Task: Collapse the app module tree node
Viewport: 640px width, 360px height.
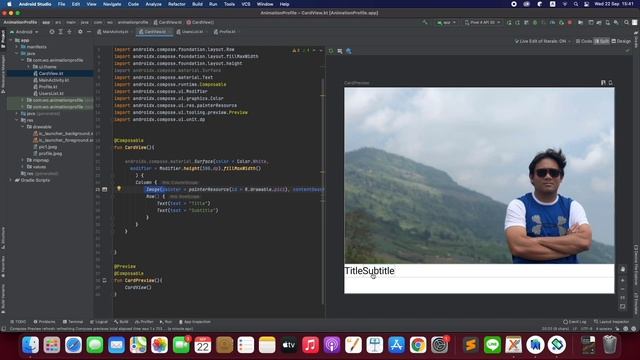Action: [x=11, y=40]
